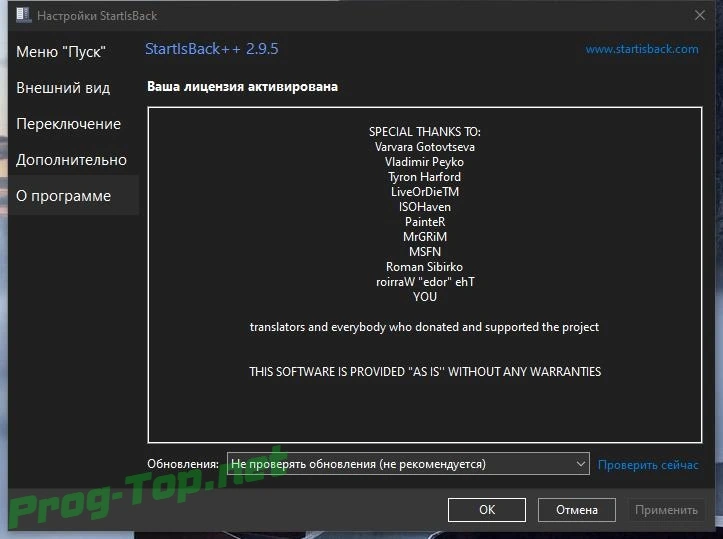This screenshot has width=723, height=539.
Task: Click the Проверить сейчас link
Action: coord(648,465)
